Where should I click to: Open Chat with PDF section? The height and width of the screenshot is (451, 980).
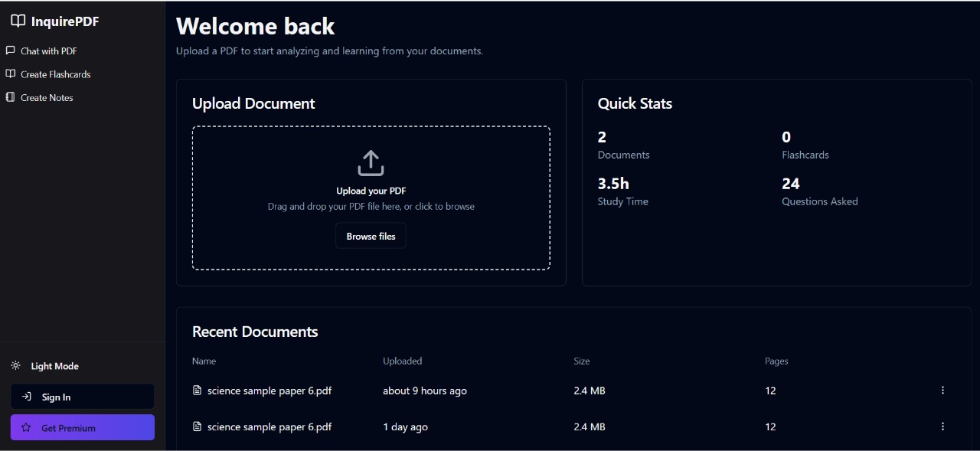pos(49,51)
